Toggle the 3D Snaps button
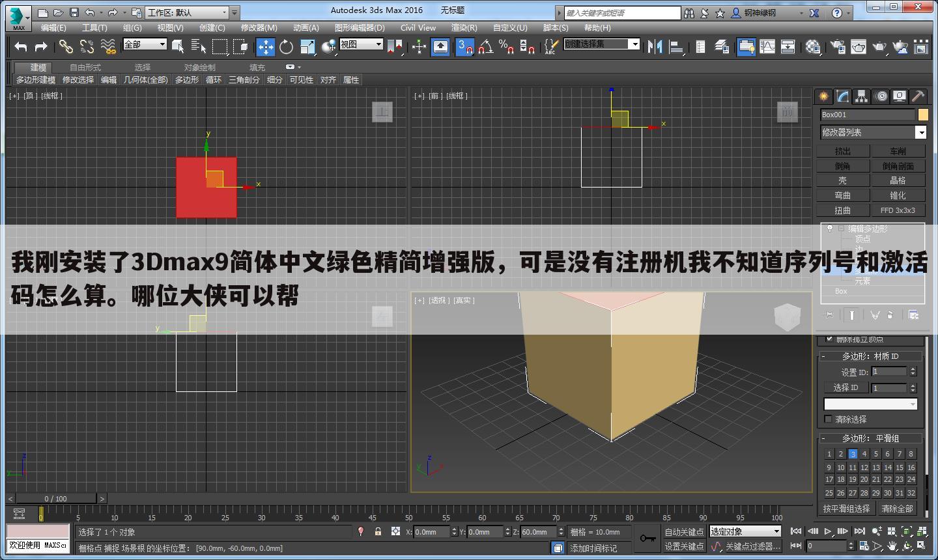938x560 pixels. 464,46
